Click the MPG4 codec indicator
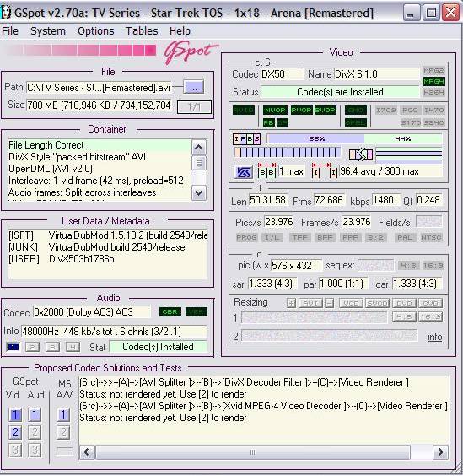The image size is (463, 476). click(433, 81)
